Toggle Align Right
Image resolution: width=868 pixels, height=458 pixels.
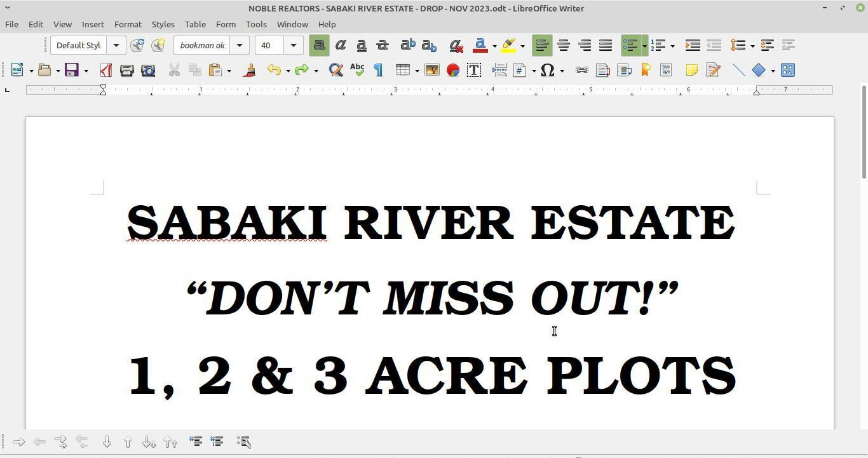tap(585, 45)
